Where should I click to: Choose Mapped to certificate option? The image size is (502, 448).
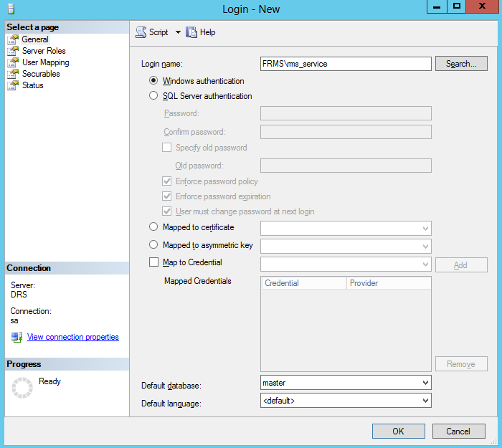(x=153, y=227)
